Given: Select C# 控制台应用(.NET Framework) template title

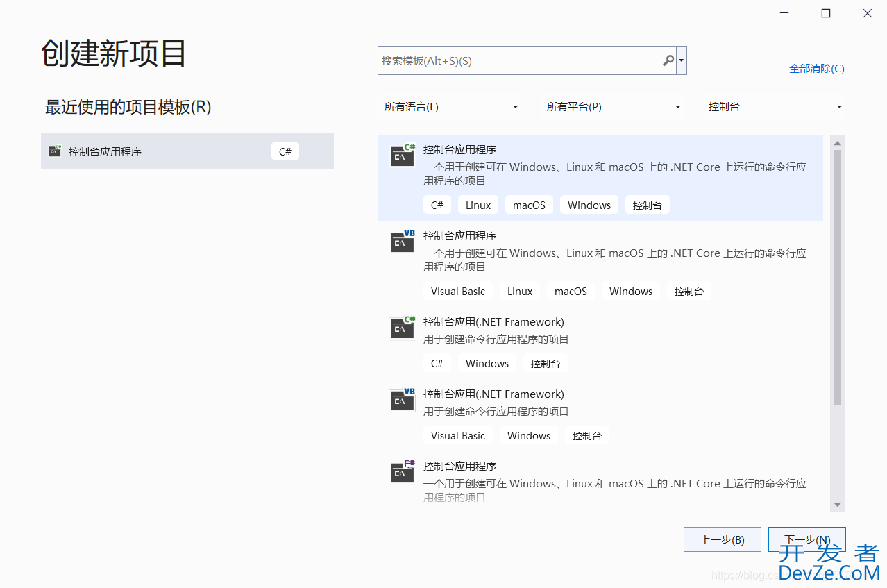Looking at the screenshot, I should [x=493, y=322].
